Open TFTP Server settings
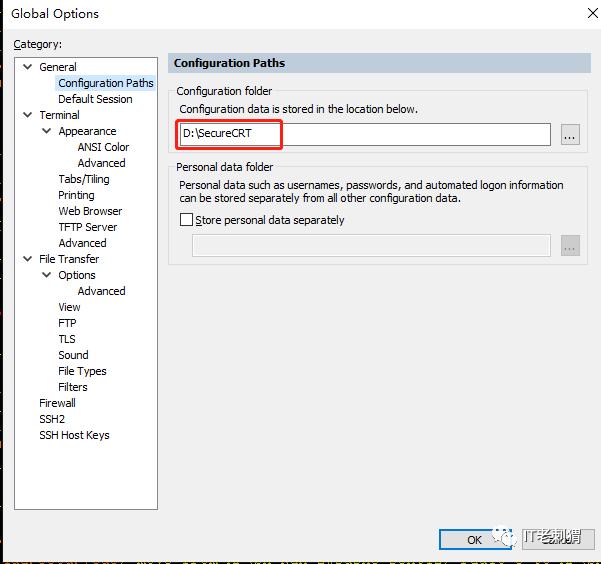601x564 pixels. (x=87, y=227)
